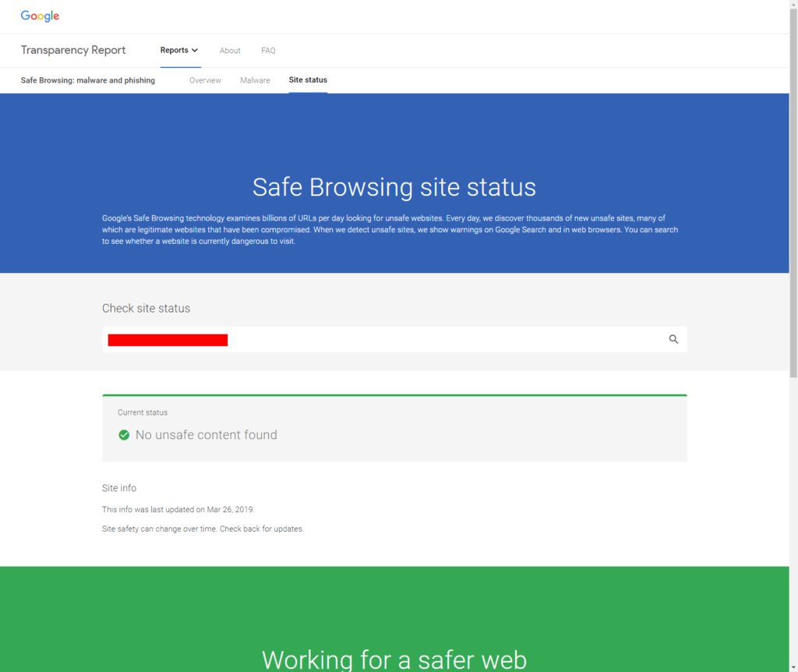Select the Site status tab
798x672 pixels.
tap(308, 80)
